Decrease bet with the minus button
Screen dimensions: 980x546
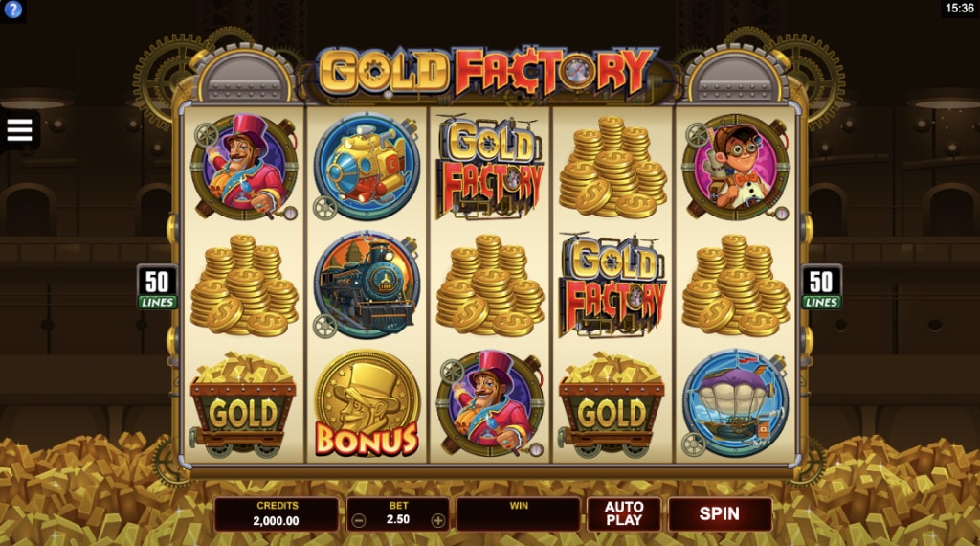click(359, 520)
